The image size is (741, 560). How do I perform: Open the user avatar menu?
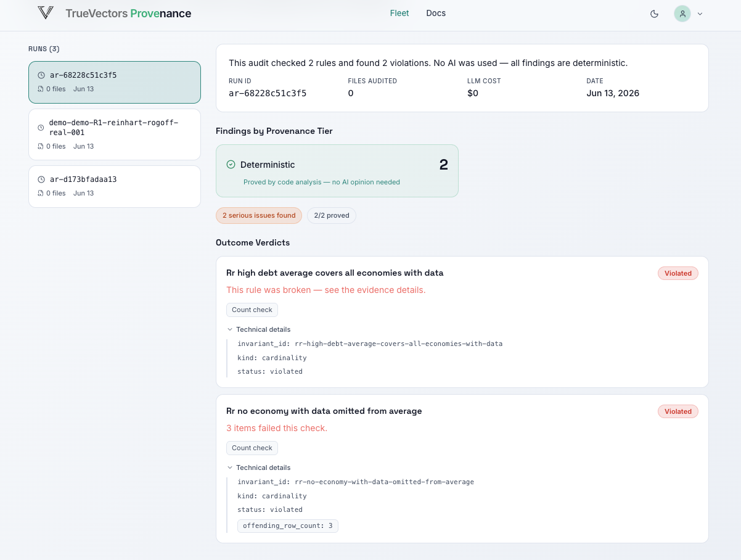pyautogui.click(x=682, y=14)
